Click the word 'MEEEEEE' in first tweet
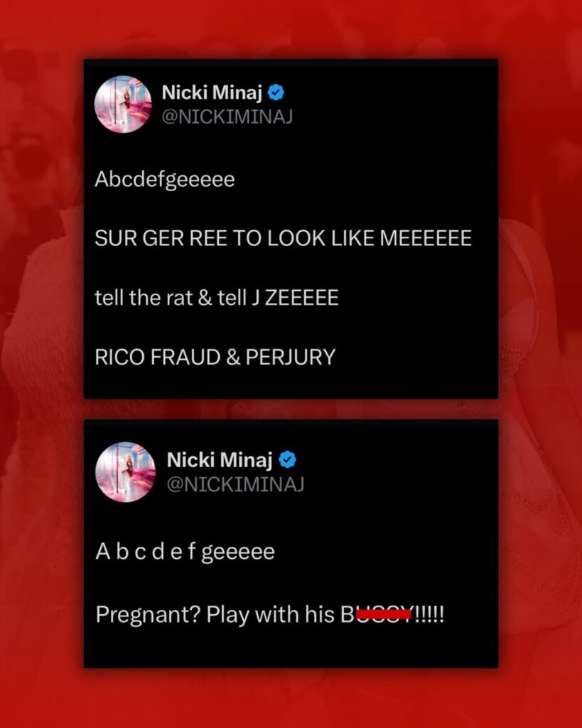582x728 pixels. click(426, 239)
